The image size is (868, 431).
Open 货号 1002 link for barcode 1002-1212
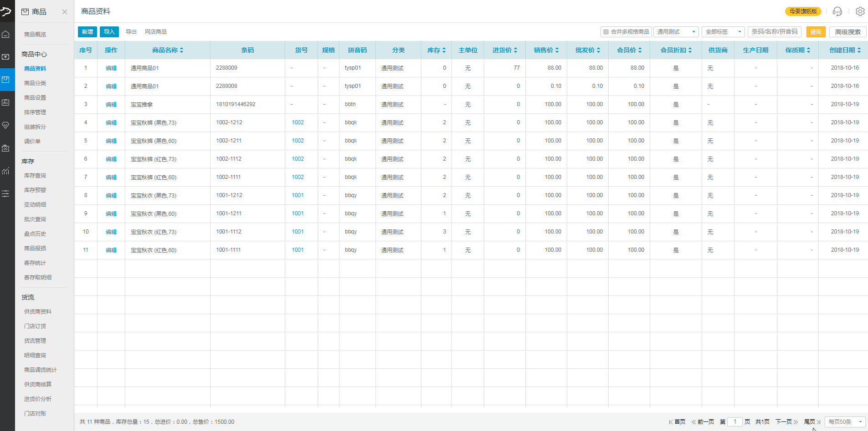(x=298, y=122)
